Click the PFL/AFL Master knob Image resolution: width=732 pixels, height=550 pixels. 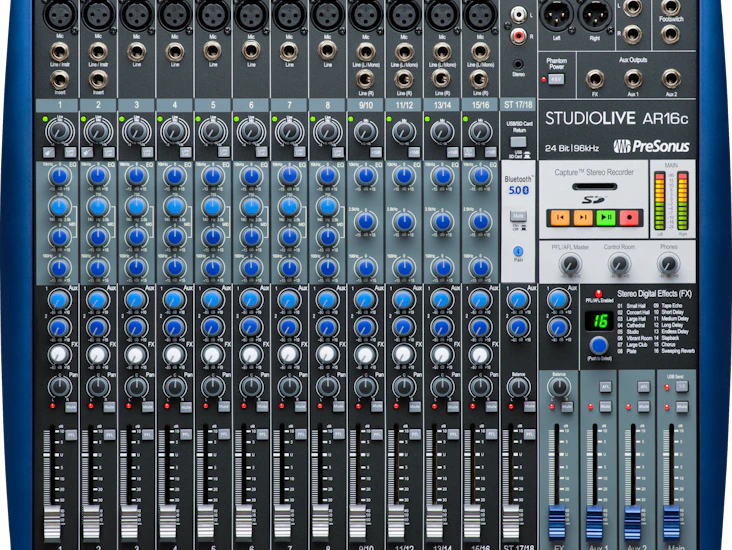570,265
